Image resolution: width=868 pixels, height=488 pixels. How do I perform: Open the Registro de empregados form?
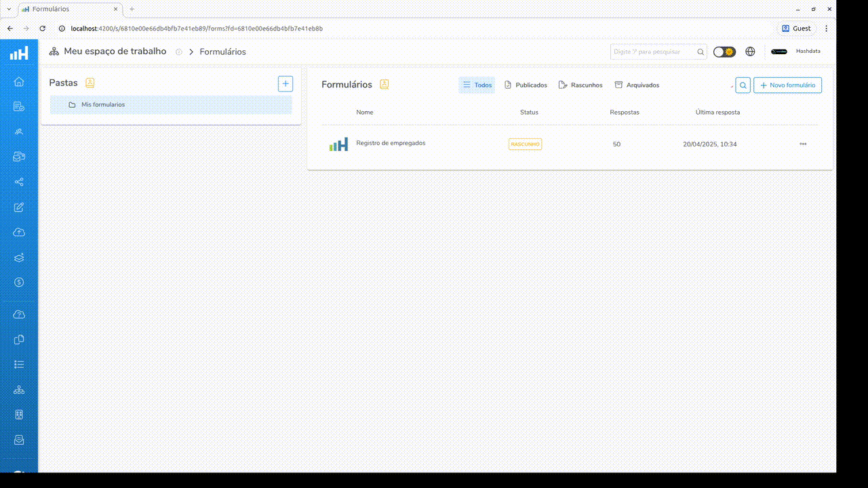[391, 143]
